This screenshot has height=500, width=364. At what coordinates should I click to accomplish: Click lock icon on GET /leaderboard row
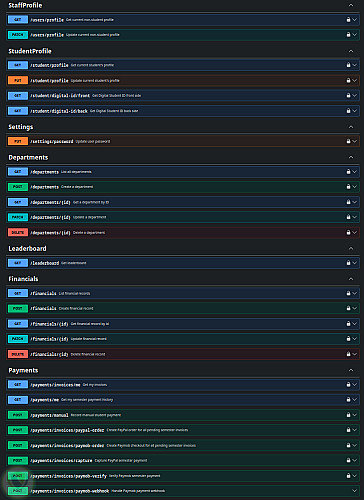pyautogui.click(x=348, y=263)
